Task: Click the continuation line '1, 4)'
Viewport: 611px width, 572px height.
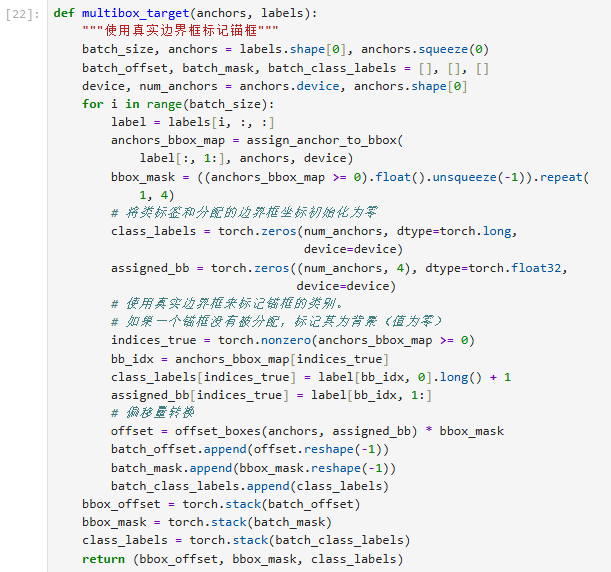Action: pos(157,195)
